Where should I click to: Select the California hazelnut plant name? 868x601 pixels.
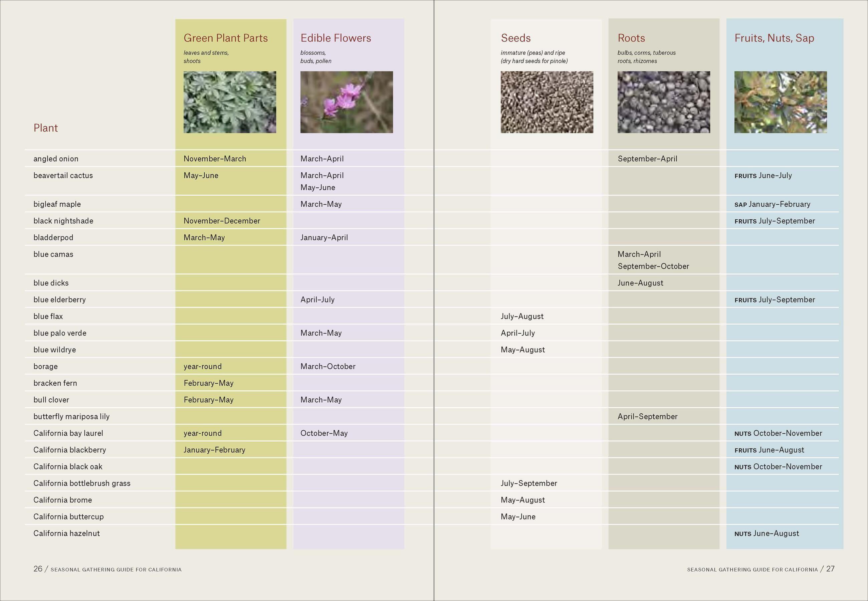pyautogui.click(x=67, y=533)
